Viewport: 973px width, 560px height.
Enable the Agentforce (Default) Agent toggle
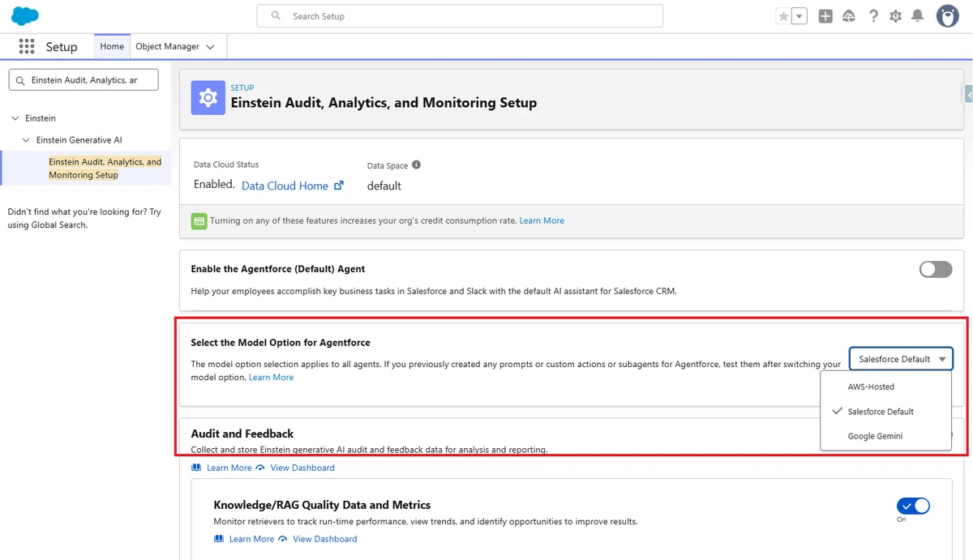tap(936, 269)
